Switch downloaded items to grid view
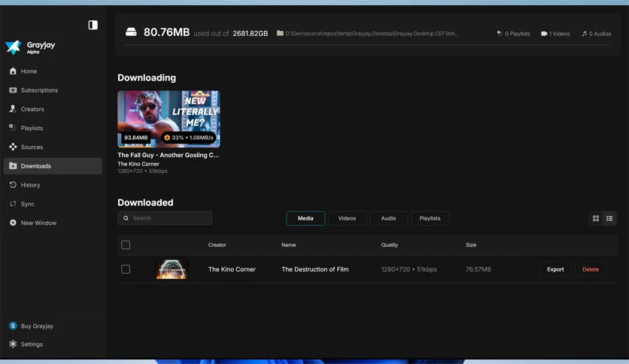 596,219
